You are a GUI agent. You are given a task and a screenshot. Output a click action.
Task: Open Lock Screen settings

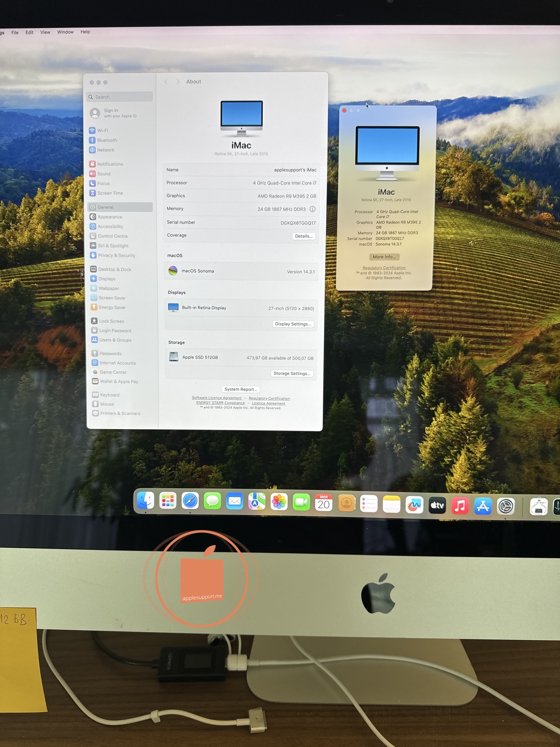(x=108, y=321)
